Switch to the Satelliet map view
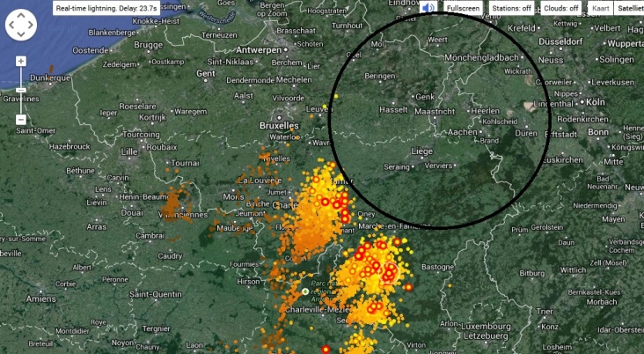Viewport: 644px width, 354px height. 629,8
